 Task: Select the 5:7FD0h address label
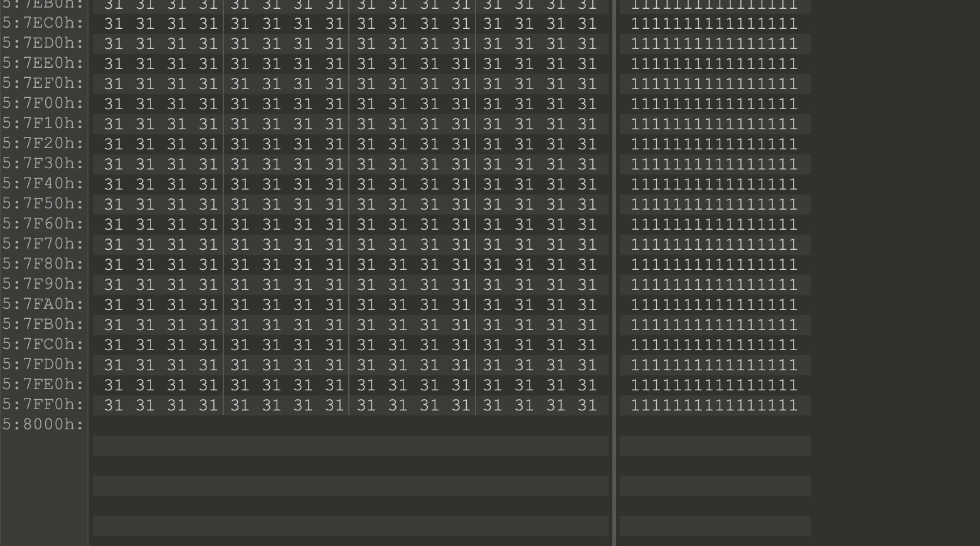43,365
